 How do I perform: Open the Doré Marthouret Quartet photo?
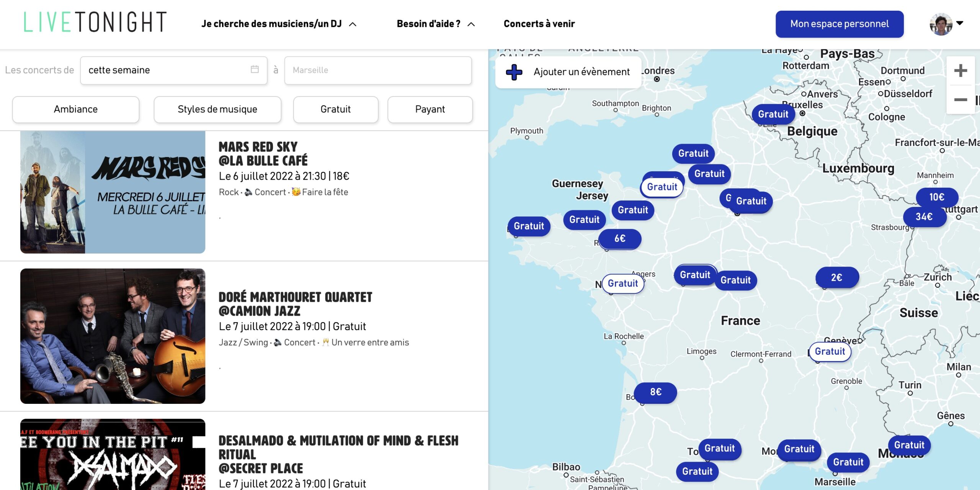pyautogui.click(x=113, y=336)
